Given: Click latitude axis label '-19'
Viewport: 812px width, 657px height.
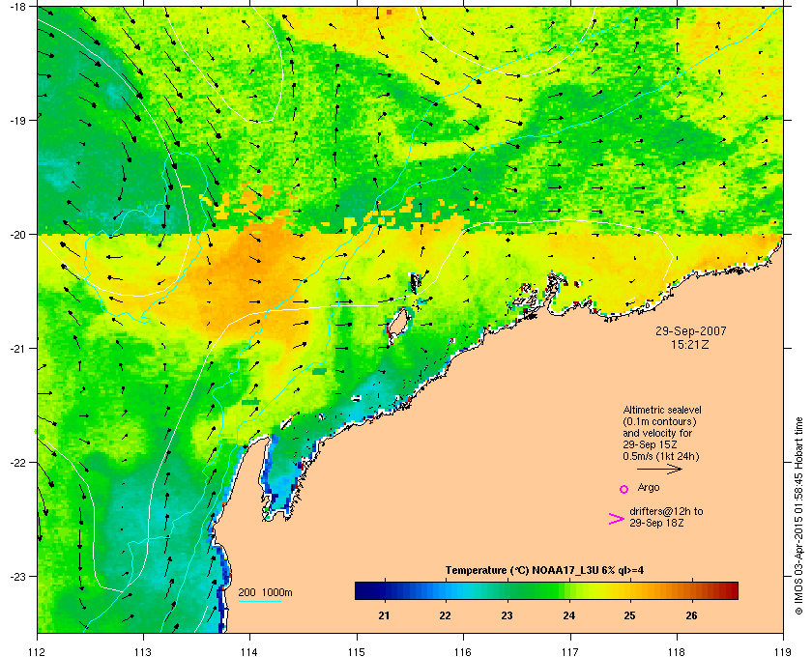Looking at the screenshot, I should [17, 120].
